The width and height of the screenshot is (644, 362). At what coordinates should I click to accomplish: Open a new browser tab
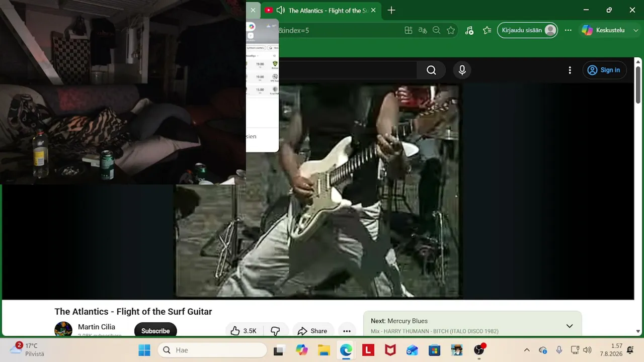[391, 10]
